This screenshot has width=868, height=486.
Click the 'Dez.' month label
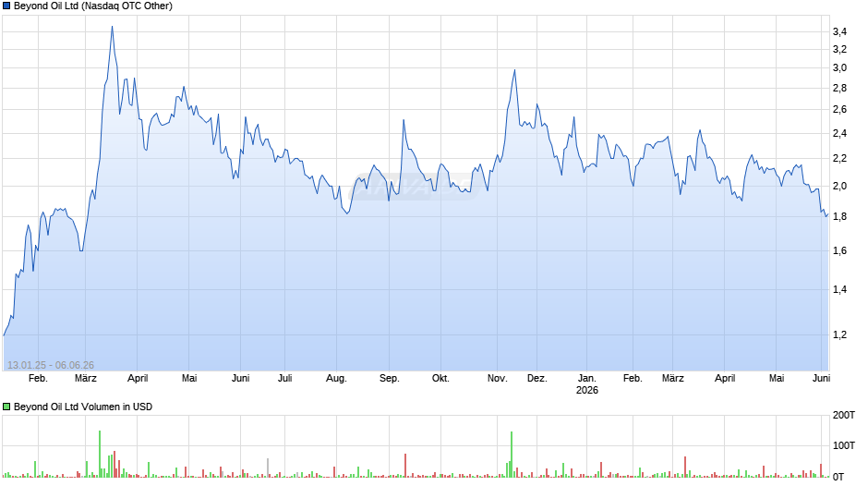click(x=537, y=379)
